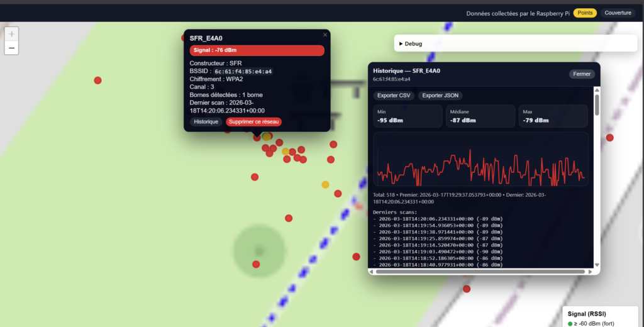Image resolution: width=644 pixels, height=327 pixels.
Task: Click the Chiffrement : WPA2 line
Action: [216, 79]
